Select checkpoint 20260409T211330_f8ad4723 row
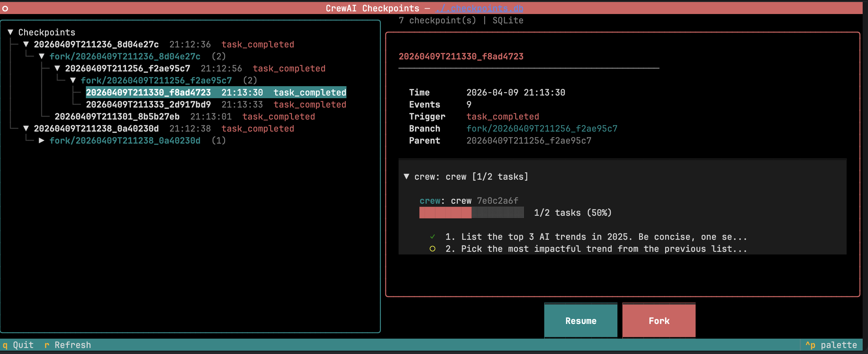The width and height of the screenshot is (868, 354). tap(216, 92)
